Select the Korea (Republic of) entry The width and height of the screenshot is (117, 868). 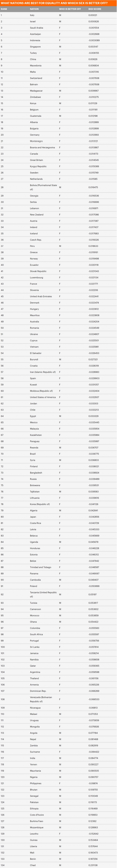40,504
